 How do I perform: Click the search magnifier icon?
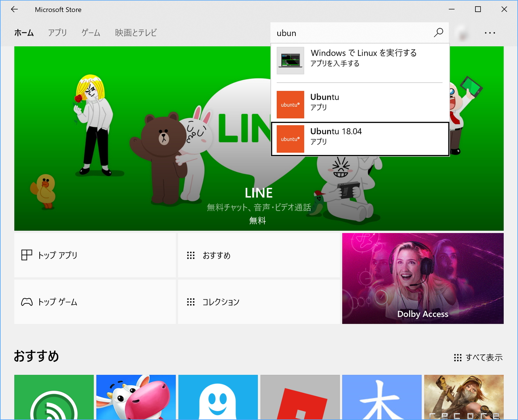click(438, 33)
